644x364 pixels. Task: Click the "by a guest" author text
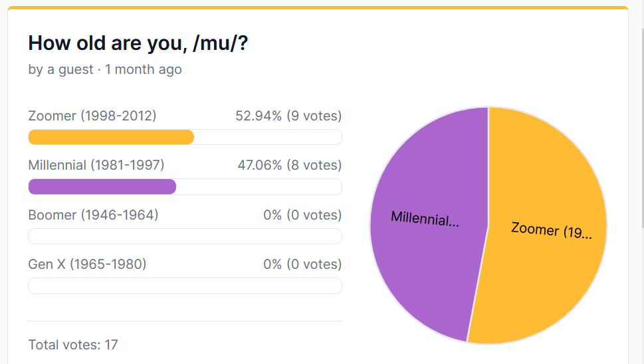coord(60,69)
